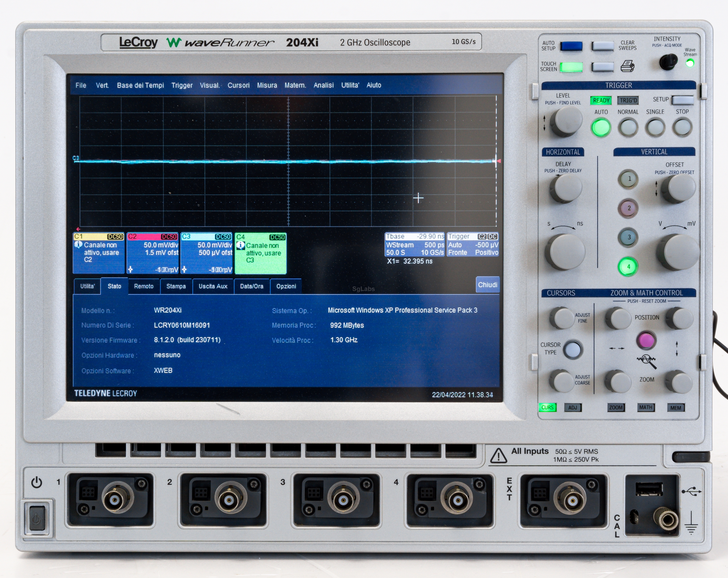This screenshot has width=728, height=578.
Task: Click the C3 offset marker icon
Action: (184, 270)
